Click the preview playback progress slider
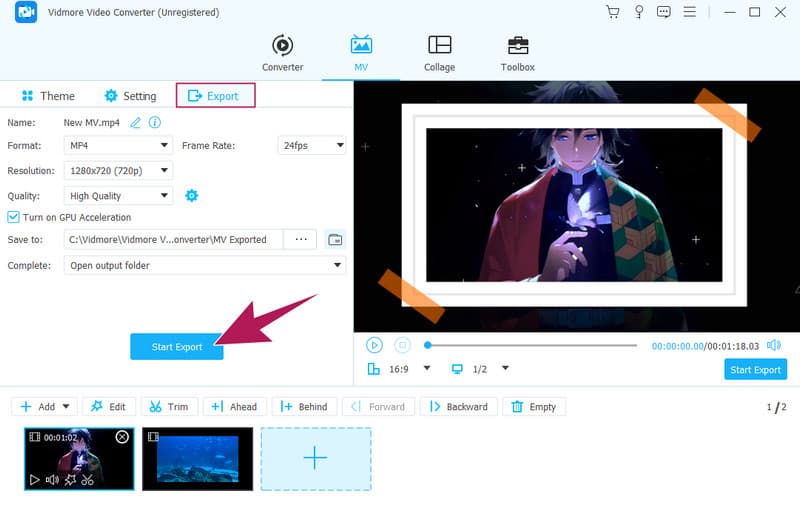 coord(530,345)
